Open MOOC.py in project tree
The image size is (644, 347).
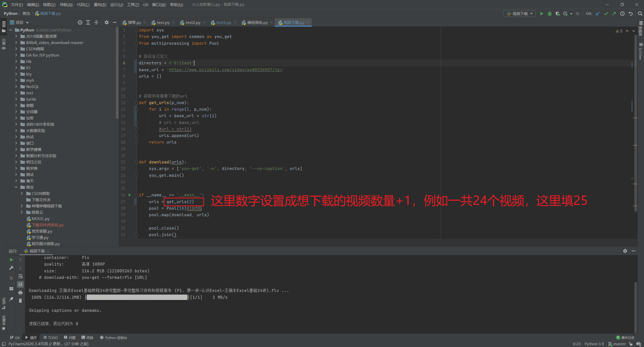pos(40,219)
